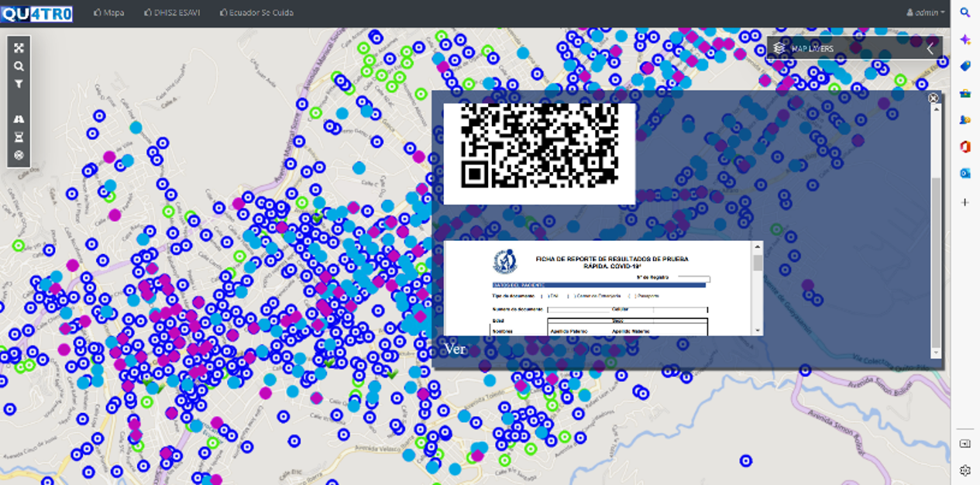
Task: Click the globe icon in map toolbar
Action: click(19, 155)
